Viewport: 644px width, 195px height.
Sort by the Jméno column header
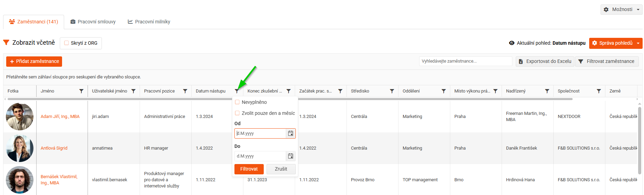point(48,91)
